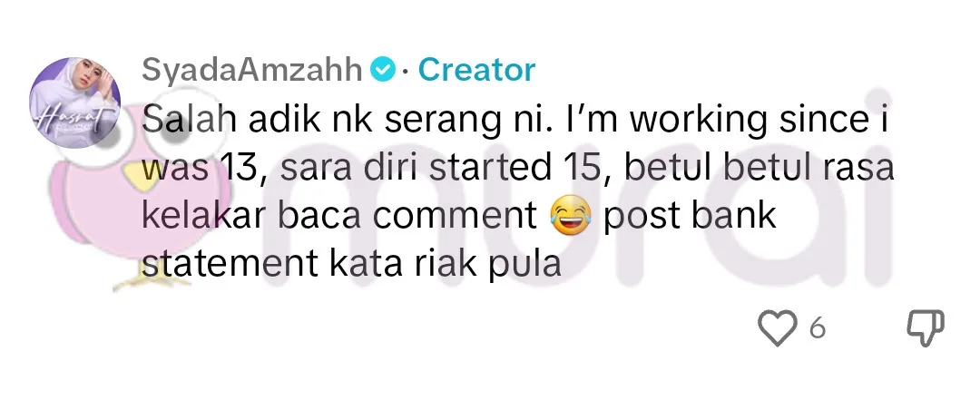Screen dimensions: 980x400
Task: Click the phrase 'statement kata riak pula'
Action: coord(351,264)
